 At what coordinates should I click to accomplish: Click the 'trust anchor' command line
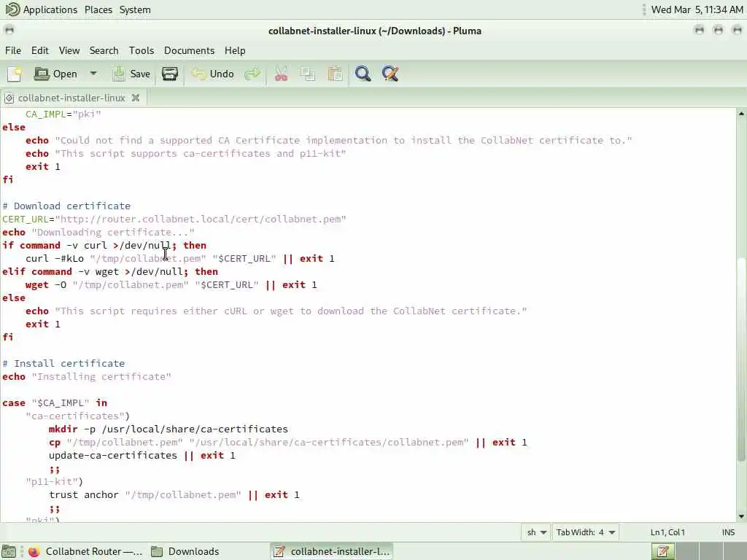(174, 495)
